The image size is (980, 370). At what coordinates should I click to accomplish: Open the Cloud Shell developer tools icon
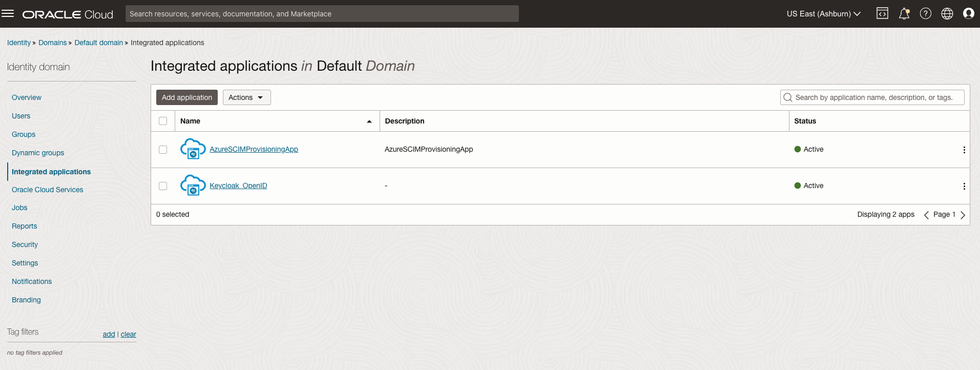pyautogui.click(x=882, y=13)
